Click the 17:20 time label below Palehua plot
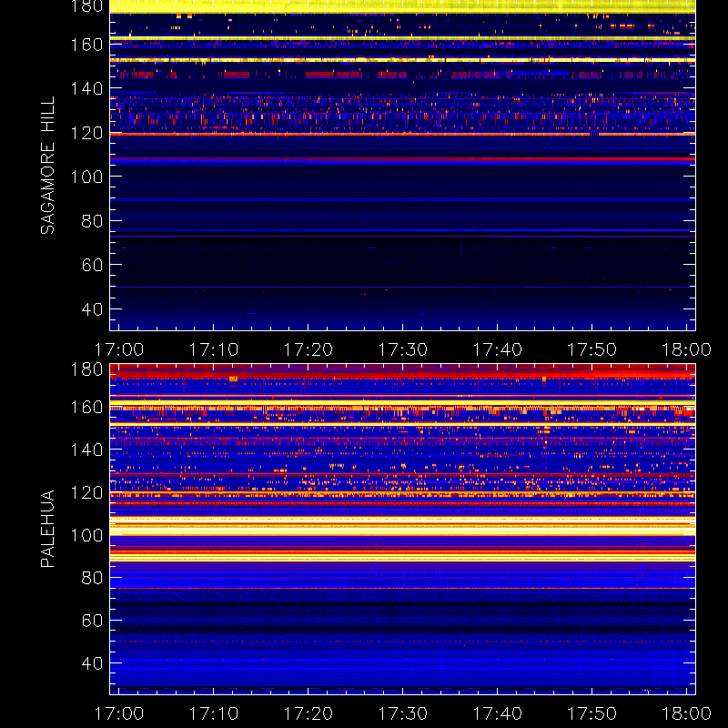Screen dimensions: 728x728 click(x=308, y=713)
